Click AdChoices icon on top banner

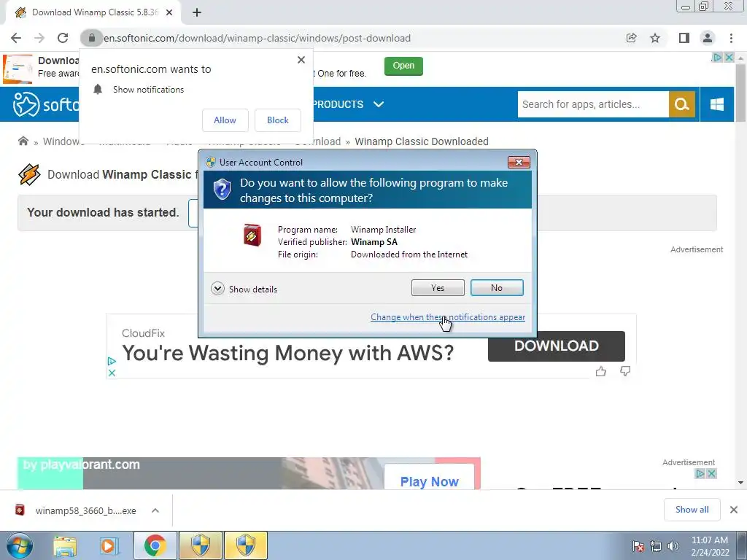(716, 57)
